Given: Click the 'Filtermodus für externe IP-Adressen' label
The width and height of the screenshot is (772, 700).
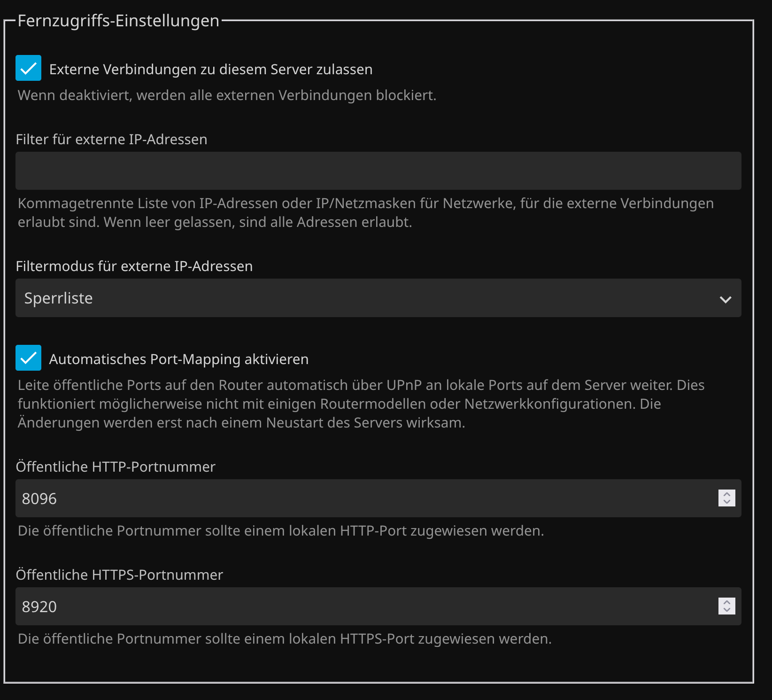Looking at the screenshot, I should (134, 266).
